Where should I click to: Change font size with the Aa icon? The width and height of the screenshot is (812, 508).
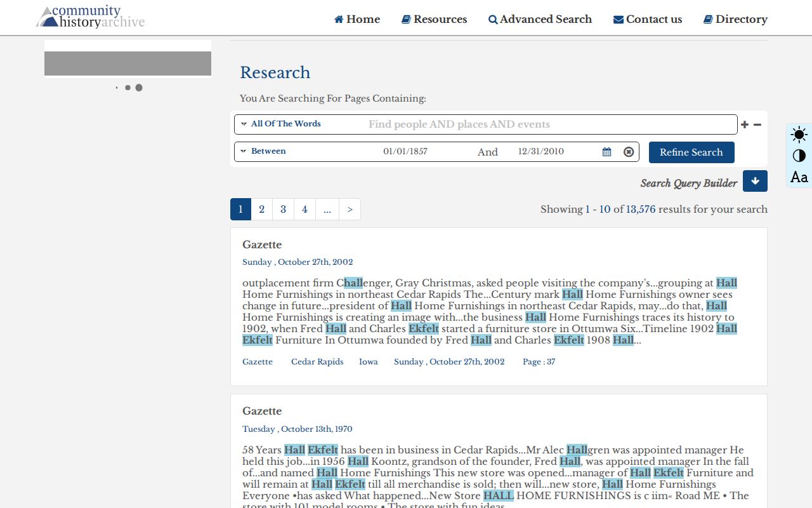click(x=799, y=177)
